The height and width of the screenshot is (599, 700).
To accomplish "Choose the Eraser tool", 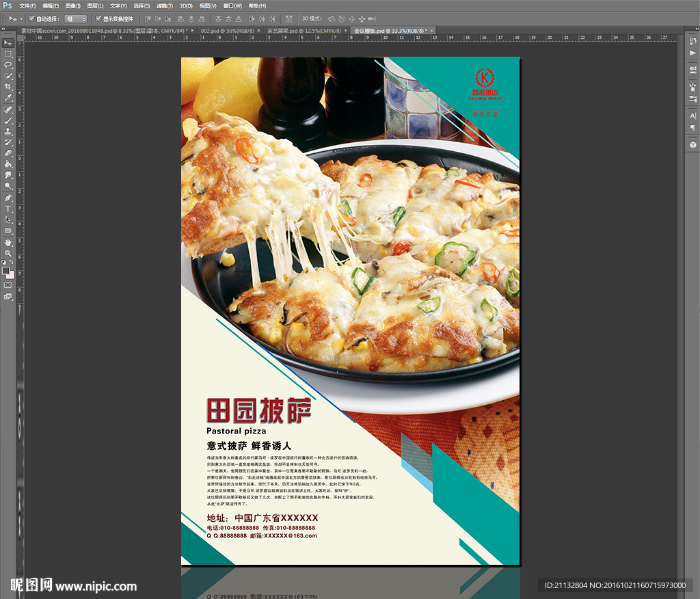I will [8, 153].
